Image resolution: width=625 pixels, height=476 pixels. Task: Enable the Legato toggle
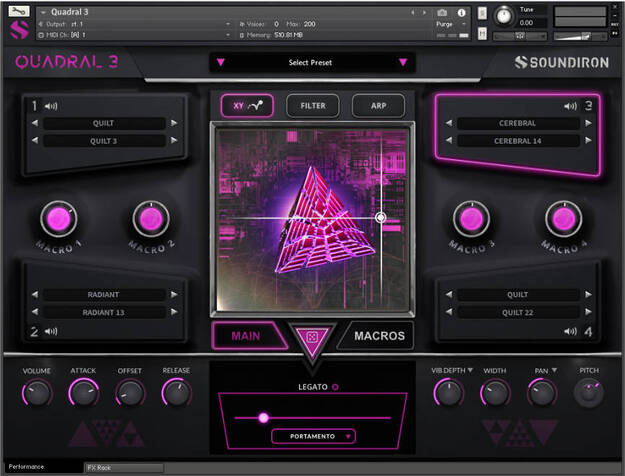[x=335, y=386]
